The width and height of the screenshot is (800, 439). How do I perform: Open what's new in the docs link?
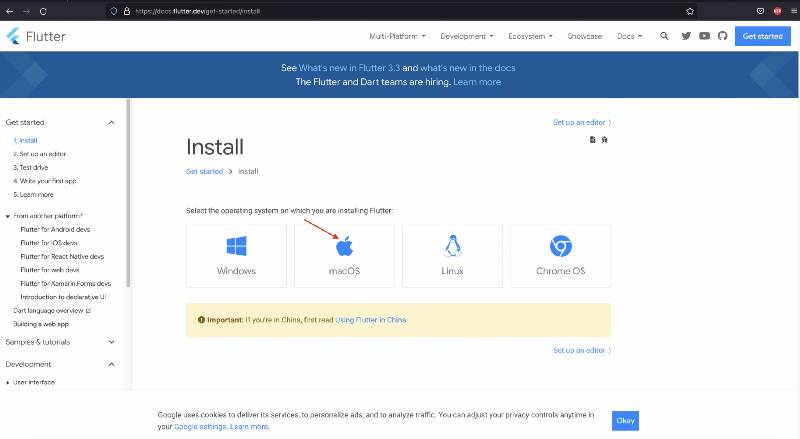[x=468, y=68]
